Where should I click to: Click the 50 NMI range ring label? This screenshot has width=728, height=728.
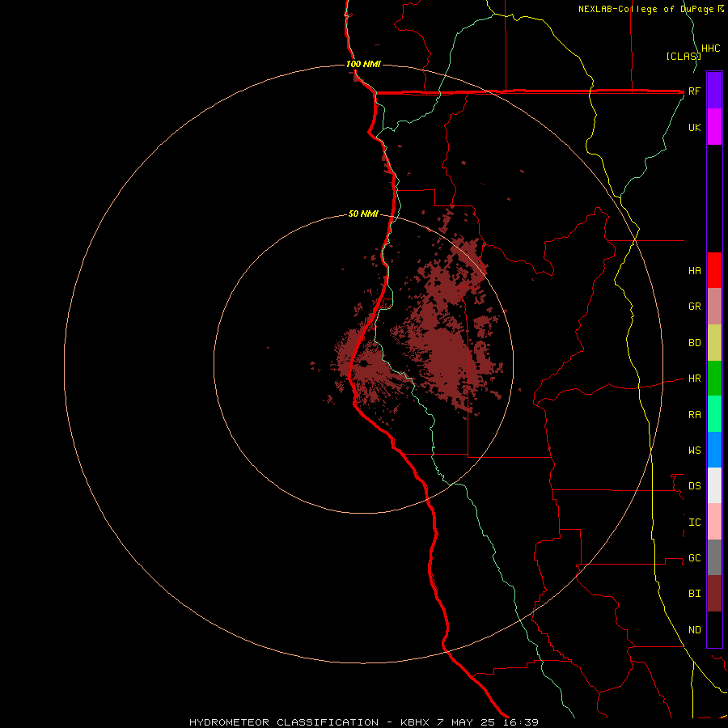click(363, 214)
